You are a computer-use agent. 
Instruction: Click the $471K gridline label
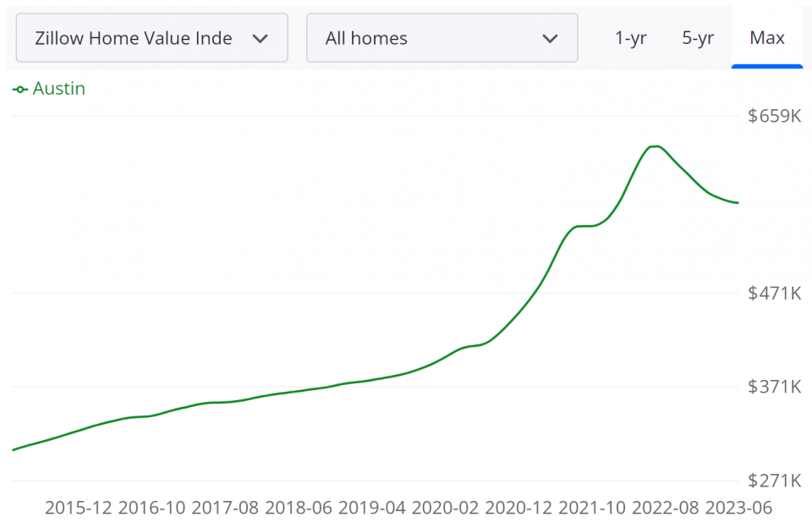pos(775,294)
